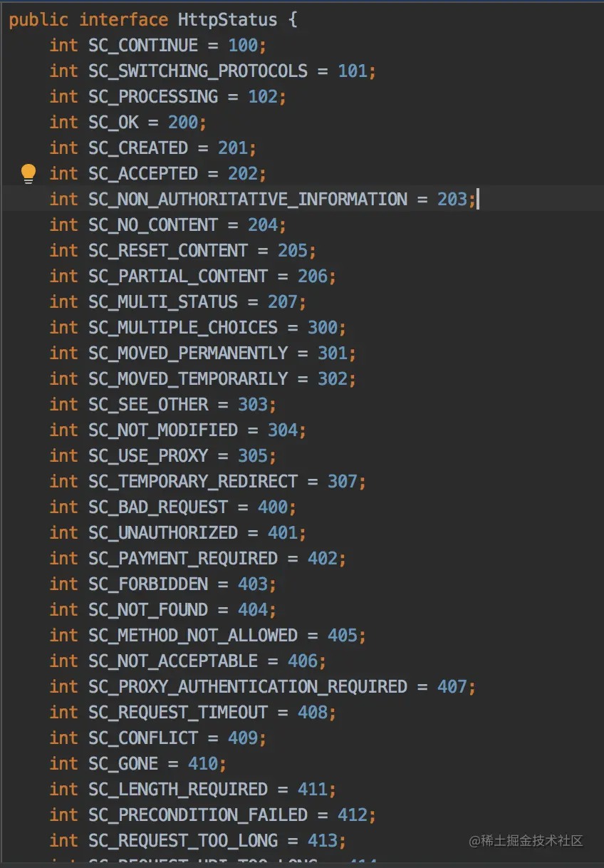This screenshot has width=604, height=868.
Task: Click the SC_GONE constant
Action: [x=123, y=763]
